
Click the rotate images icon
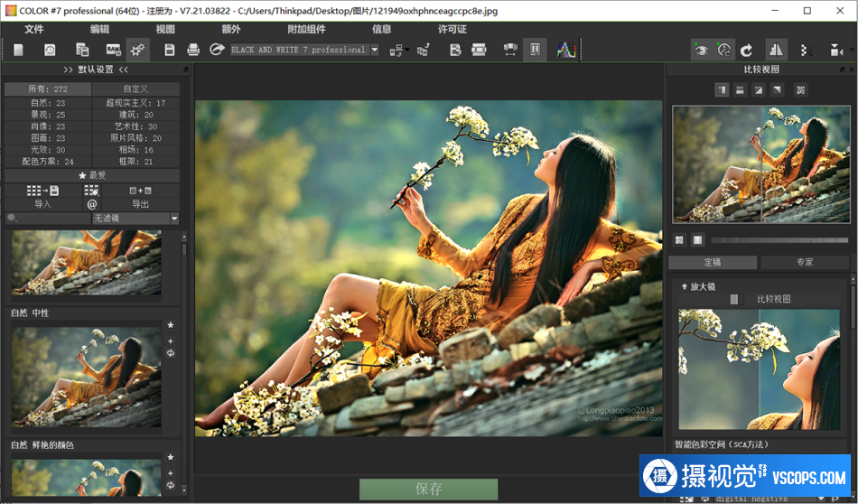(x=424, y=51)
